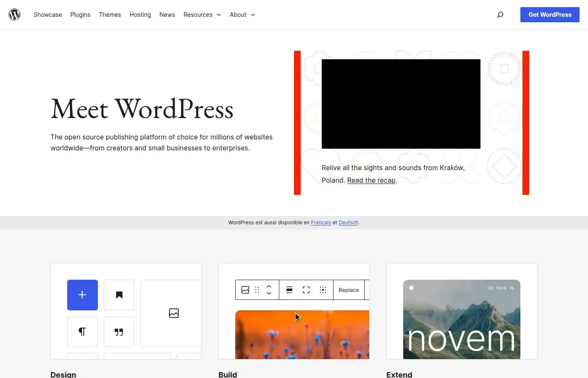Screen dimensions: 588x378
Task: Click 'Work' in the novem preview
Action: pyautogui.click(x=501, y=288)
